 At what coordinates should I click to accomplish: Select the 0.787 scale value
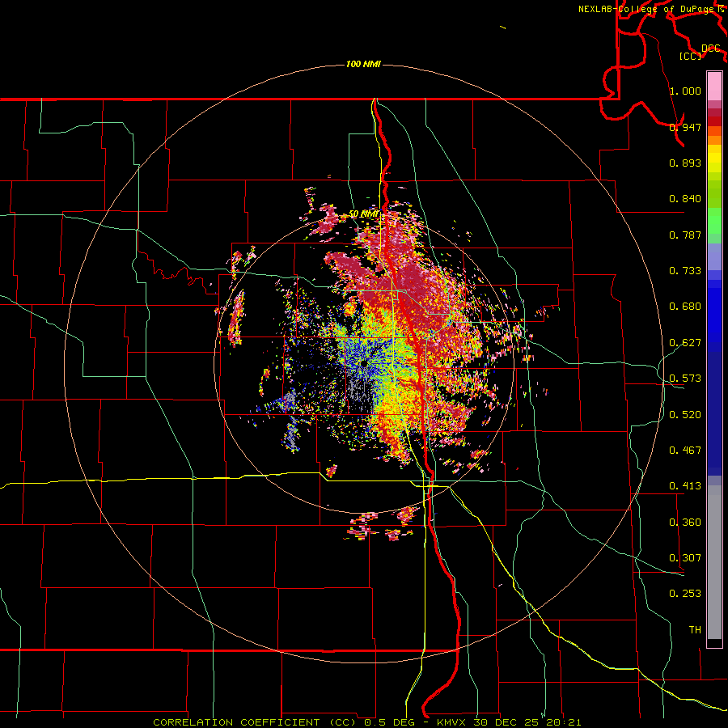pyautogui.click(x=685, y=235)
